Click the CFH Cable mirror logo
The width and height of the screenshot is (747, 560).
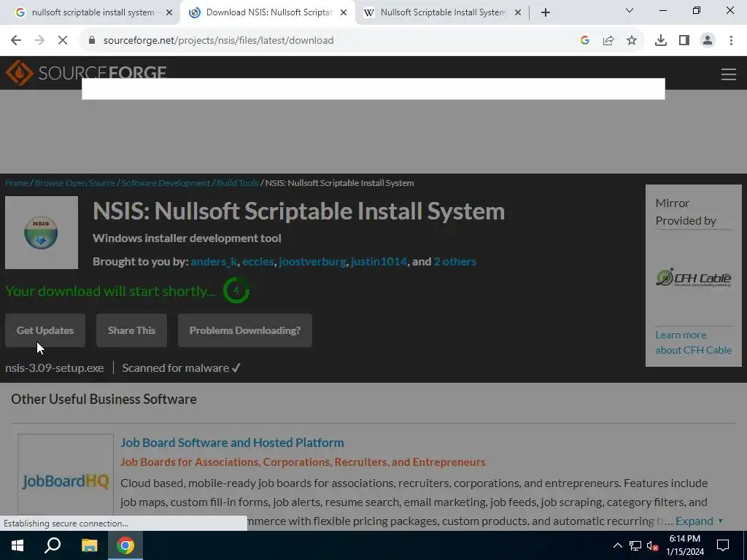[x=693, y=278]
